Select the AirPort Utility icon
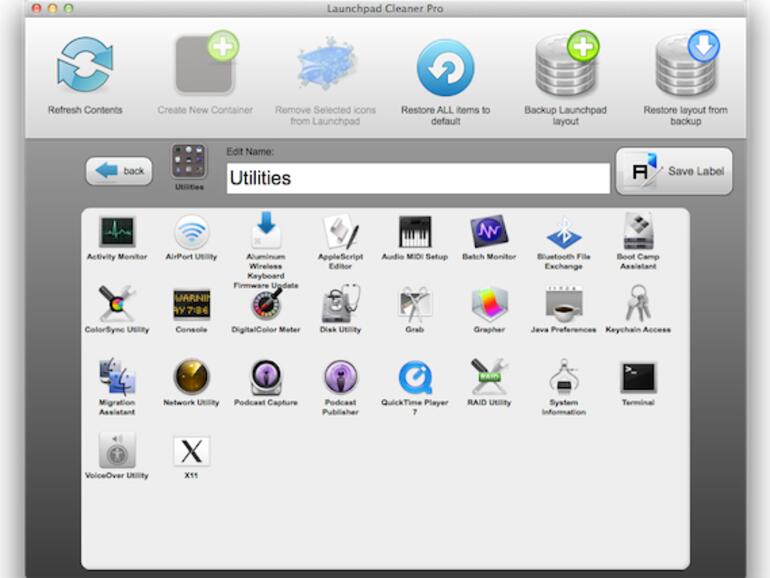 click(192, 232)
